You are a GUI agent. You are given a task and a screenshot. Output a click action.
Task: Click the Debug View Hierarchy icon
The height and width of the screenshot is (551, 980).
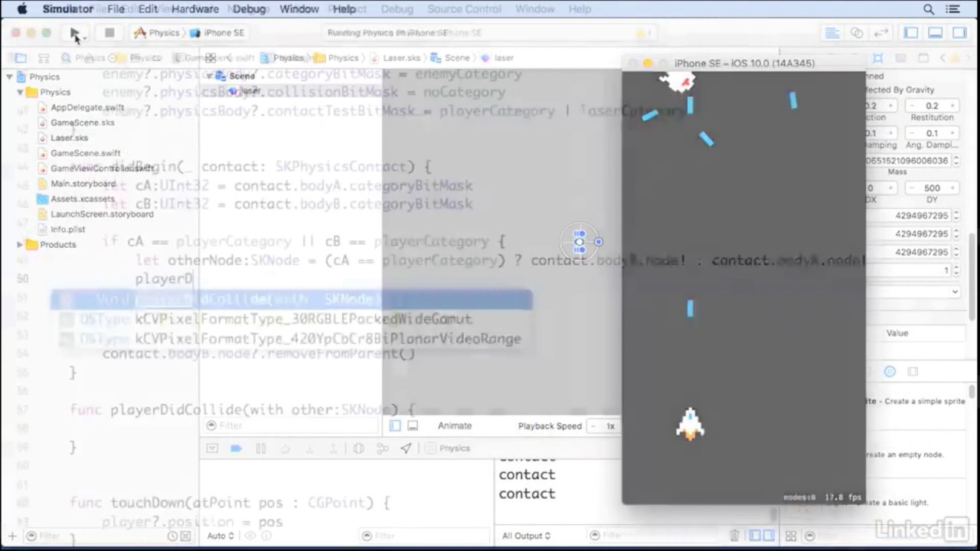[358, 448]
